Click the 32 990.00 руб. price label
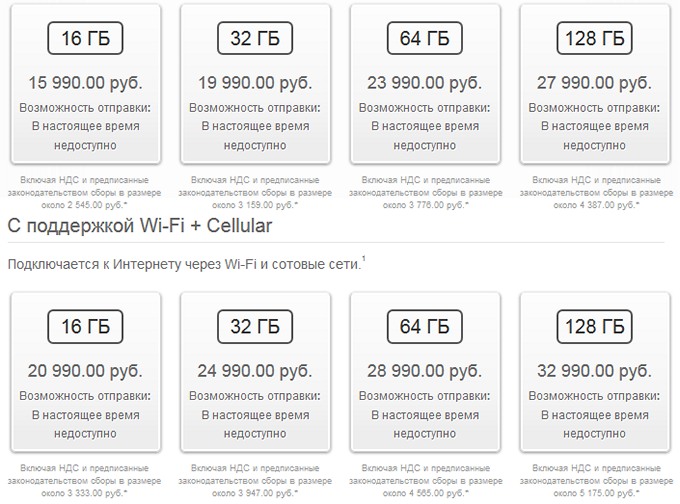Viewport: 680px width, 504px height. 594,369
